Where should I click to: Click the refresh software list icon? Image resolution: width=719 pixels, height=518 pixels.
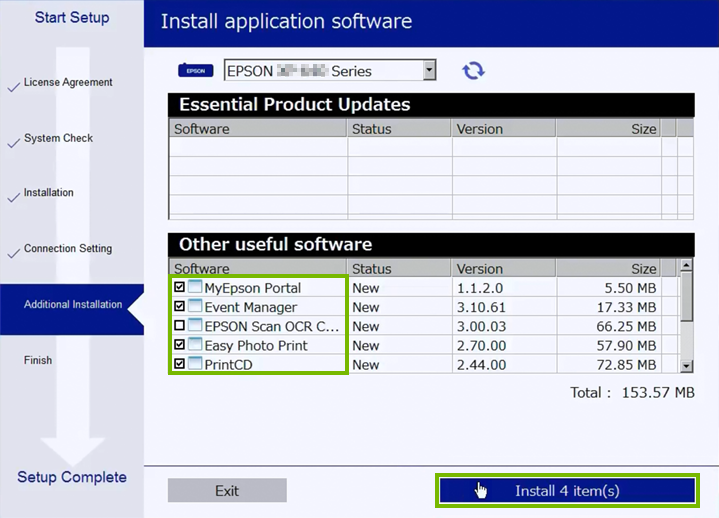473,71
